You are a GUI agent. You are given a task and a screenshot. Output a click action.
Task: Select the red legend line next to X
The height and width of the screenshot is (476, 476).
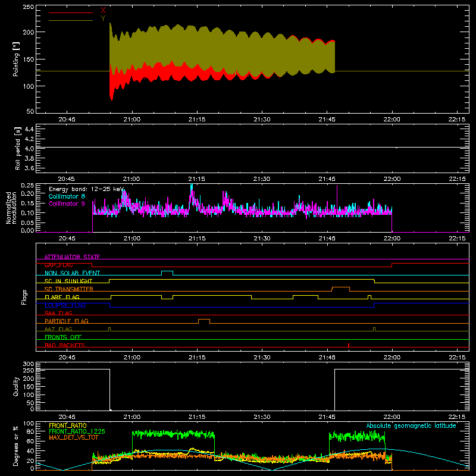coord(71,12)
